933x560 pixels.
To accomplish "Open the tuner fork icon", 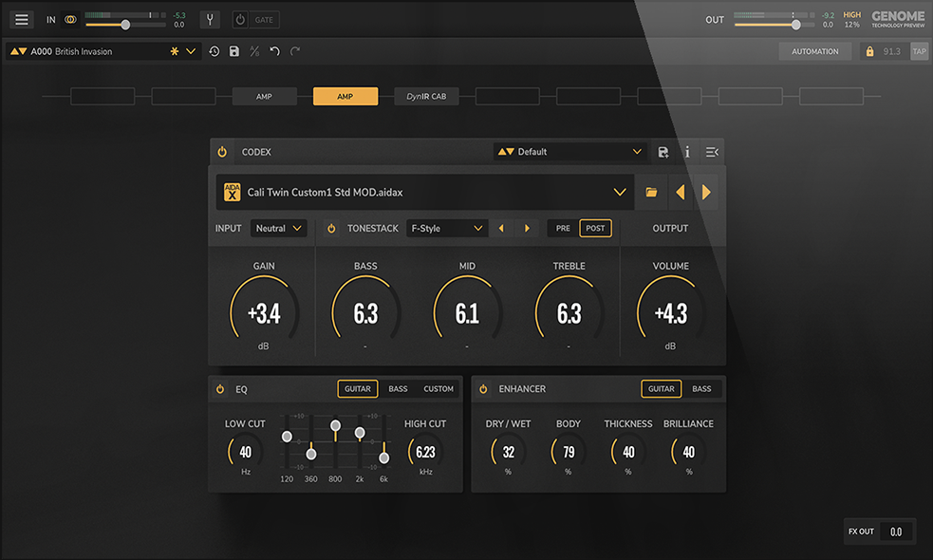I will coord(210,20).
